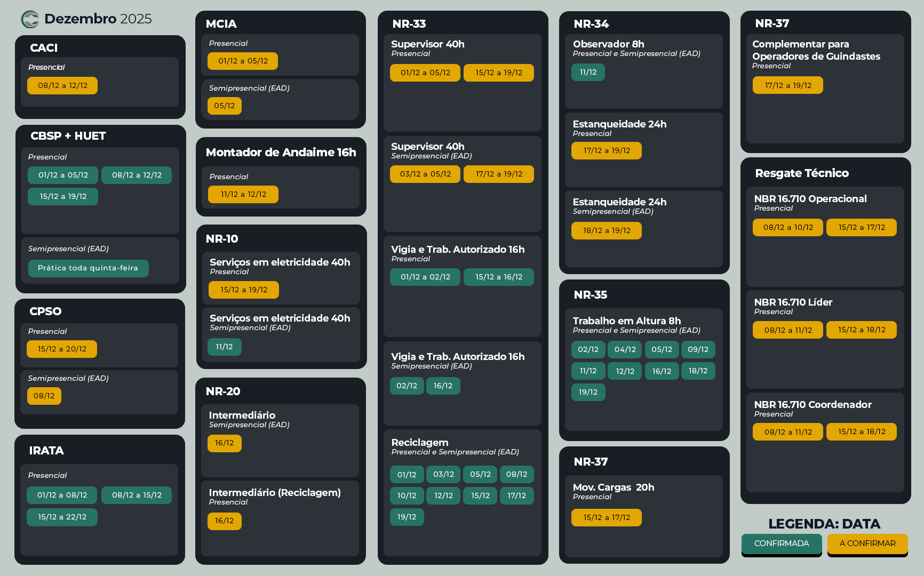This screenshot has width=924, height=576.
Task: Select Operadores de Guindastes 17/12 a 19/12
Action: tap(788, 85)
